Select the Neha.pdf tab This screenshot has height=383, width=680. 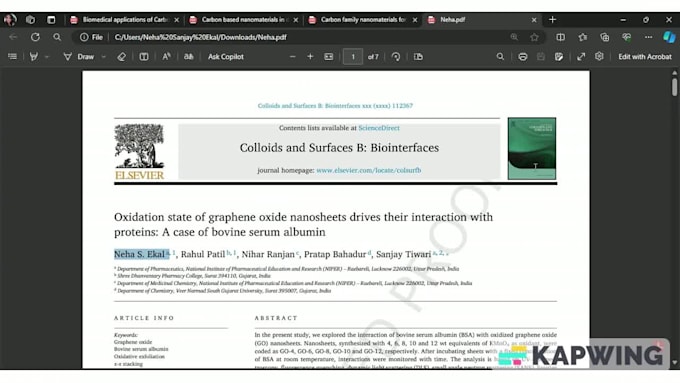click(x=481, y=20)
